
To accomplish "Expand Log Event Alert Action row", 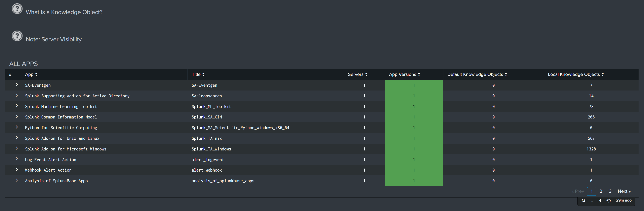I will 17,159.
